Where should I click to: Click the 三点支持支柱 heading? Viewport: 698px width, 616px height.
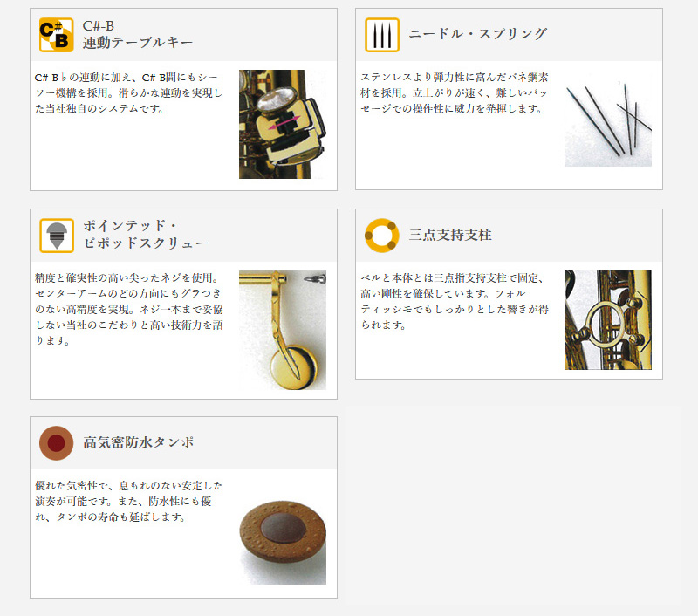450,235
